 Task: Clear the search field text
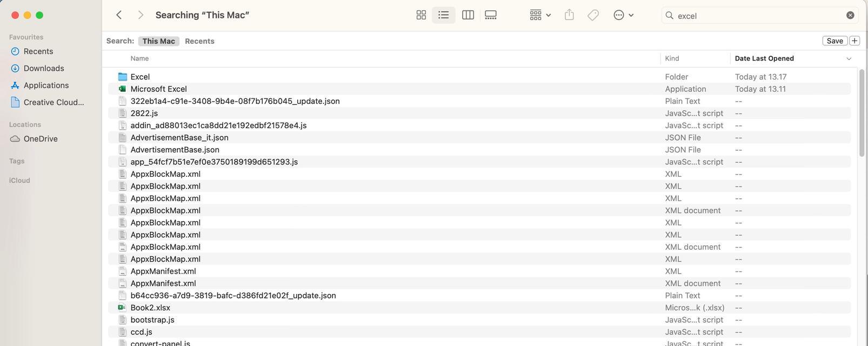point(850,15)
